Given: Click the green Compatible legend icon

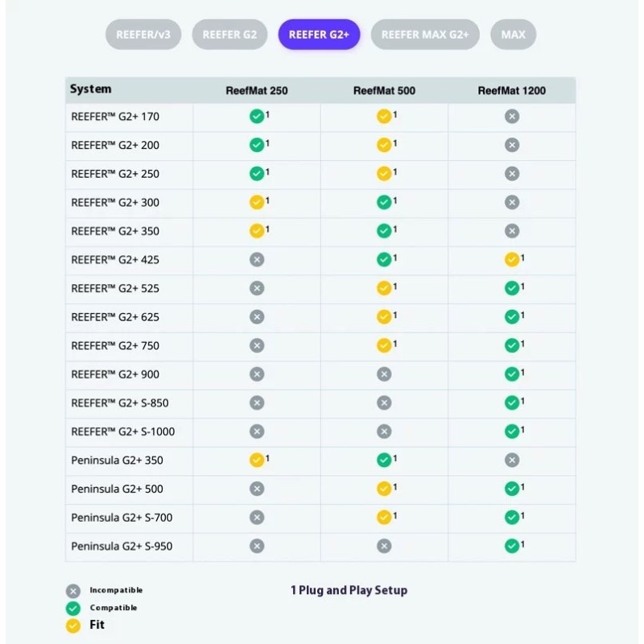Looking at the screenshot, I should pyautogui.click(x=73, y=609).
